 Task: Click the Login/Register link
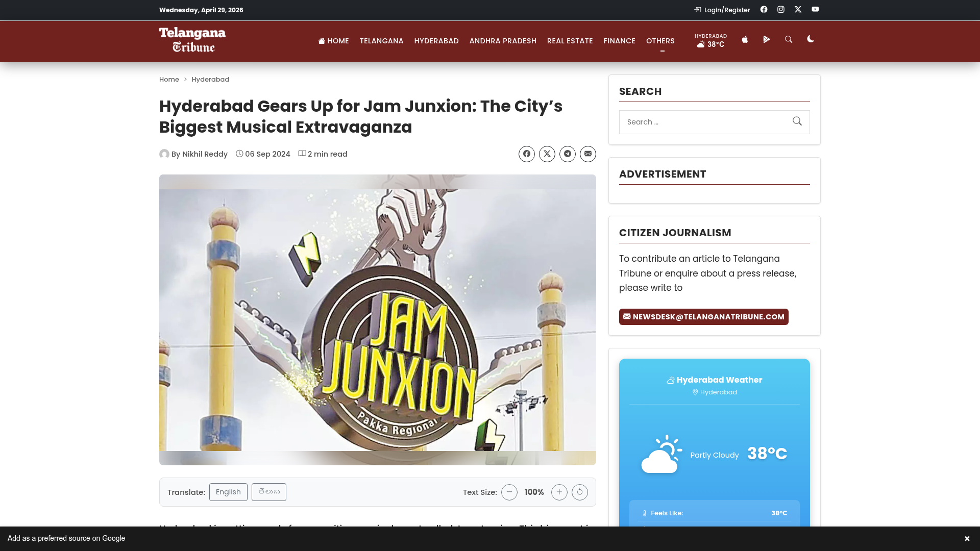click(726, 10)
